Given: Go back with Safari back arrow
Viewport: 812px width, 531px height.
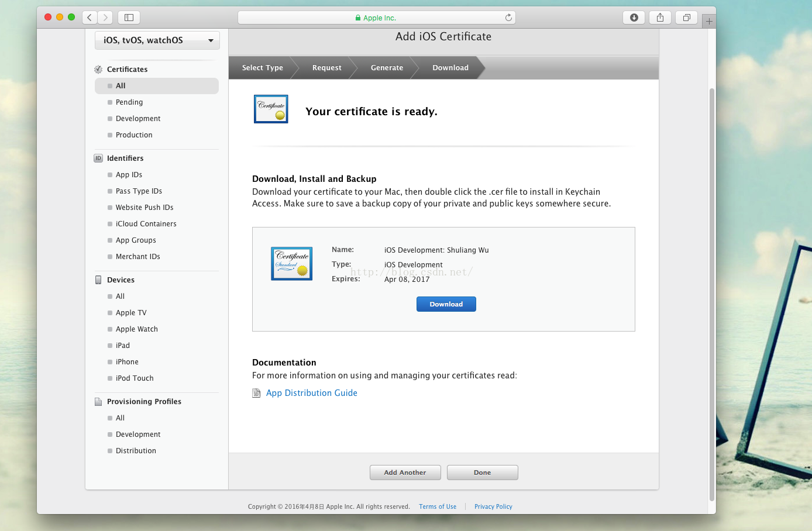Looking at the screenshot, I should pyautogui.click(x=90, y=18).
